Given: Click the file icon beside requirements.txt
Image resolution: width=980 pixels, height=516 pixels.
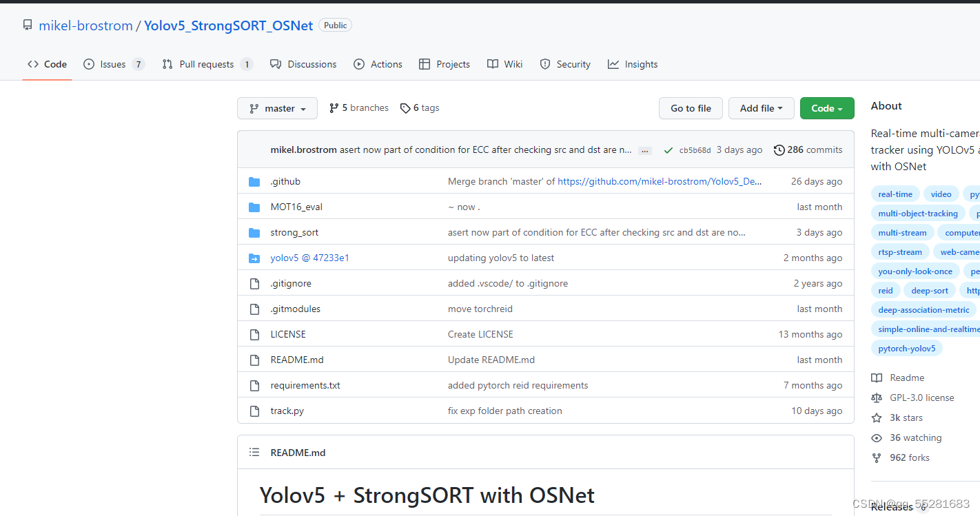Looking at the screenshot, I should click(x=254, y=385).
